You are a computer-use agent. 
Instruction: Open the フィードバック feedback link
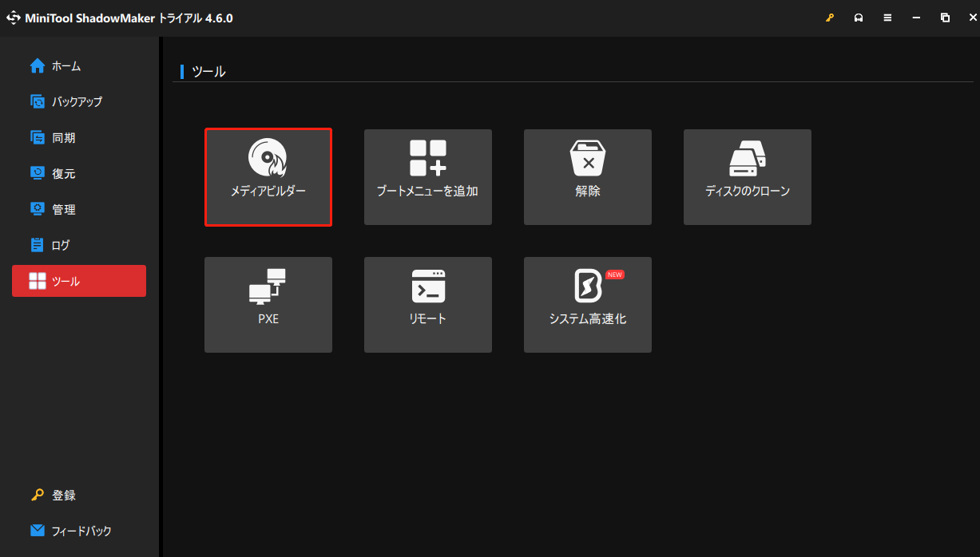coord(80,531)
